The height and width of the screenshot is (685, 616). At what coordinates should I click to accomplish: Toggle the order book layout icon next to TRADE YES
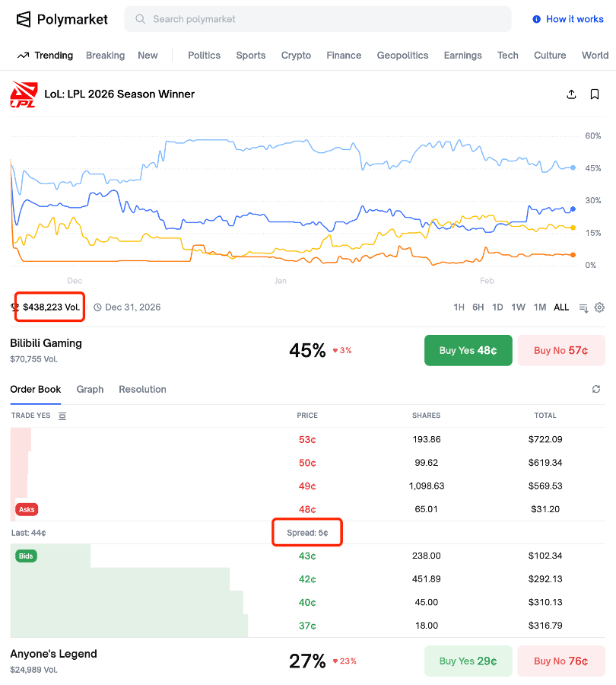click(x=62, y=416)
